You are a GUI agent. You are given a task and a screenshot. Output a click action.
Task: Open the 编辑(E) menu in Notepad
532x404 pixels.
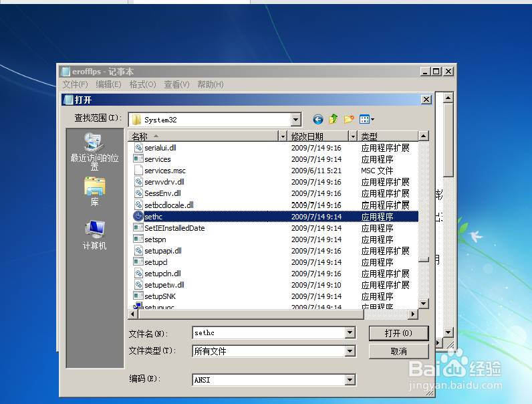(x=108, y=84)
